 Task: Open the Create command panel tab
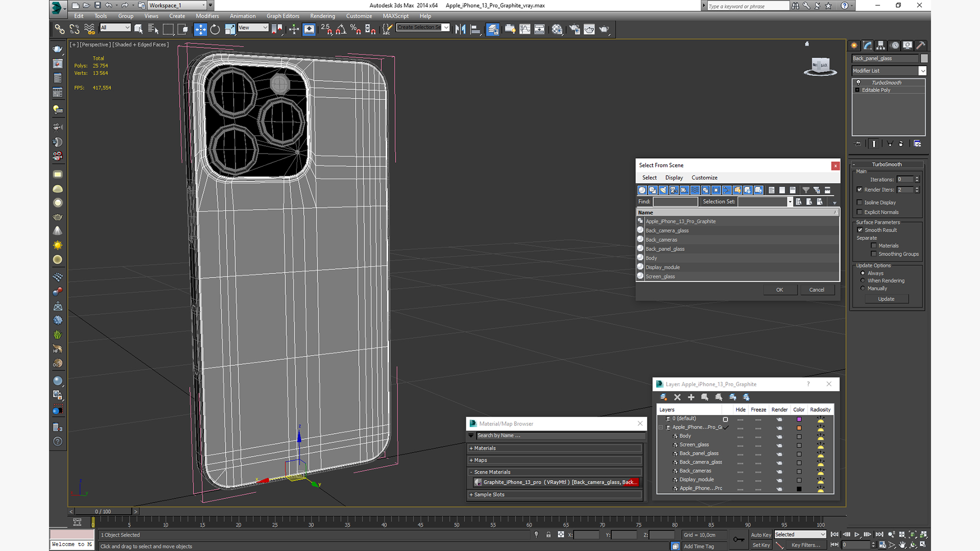(854, 45)
